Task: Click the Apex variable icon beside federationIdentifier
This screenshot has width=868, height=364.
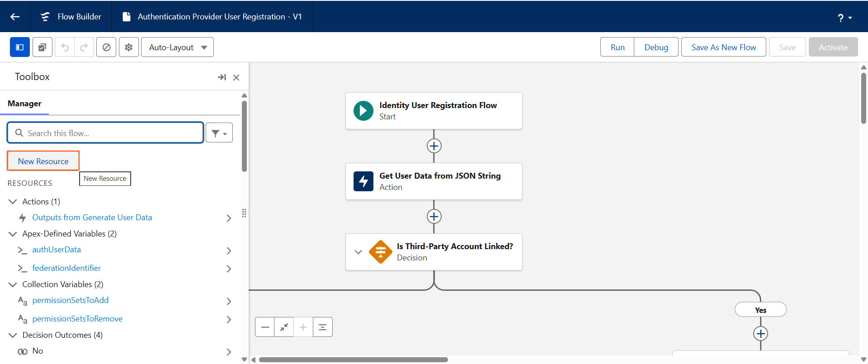Action: 22,269
